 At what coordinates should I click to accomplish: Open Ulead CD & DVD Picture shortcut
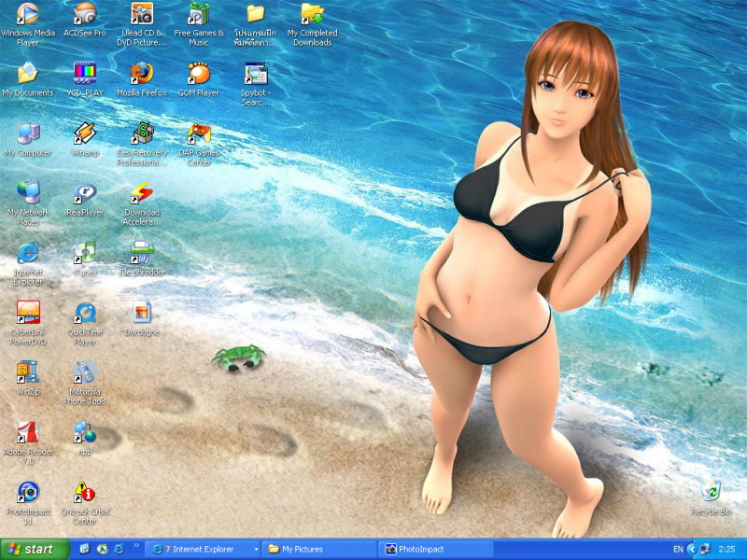(x=142, y=14)
